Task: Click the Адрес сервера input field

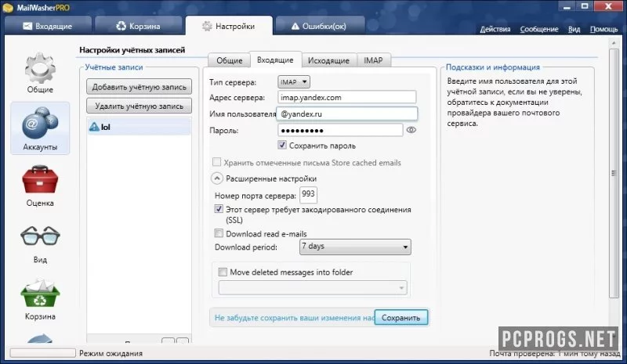Action: [x=346, y=97]
